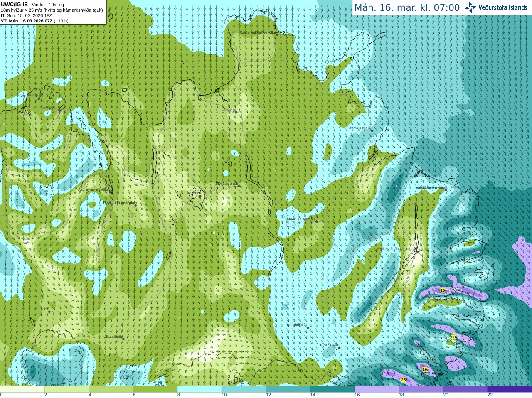Screen dimensions: 532x398
Task: Click the 8–10 m/s light cyan swatch
Action: [199, 389]
